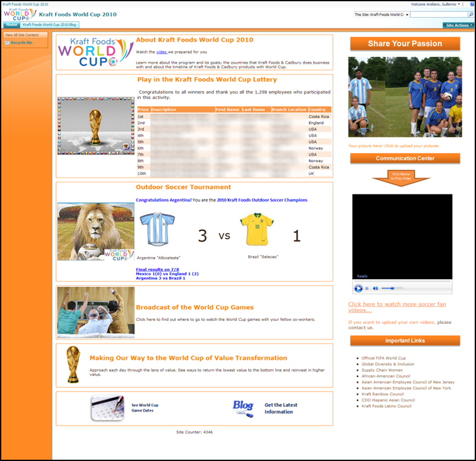Screen dimensions: 476x461
Task: Open the Recycle Bin link
Action: pos(21,43)
